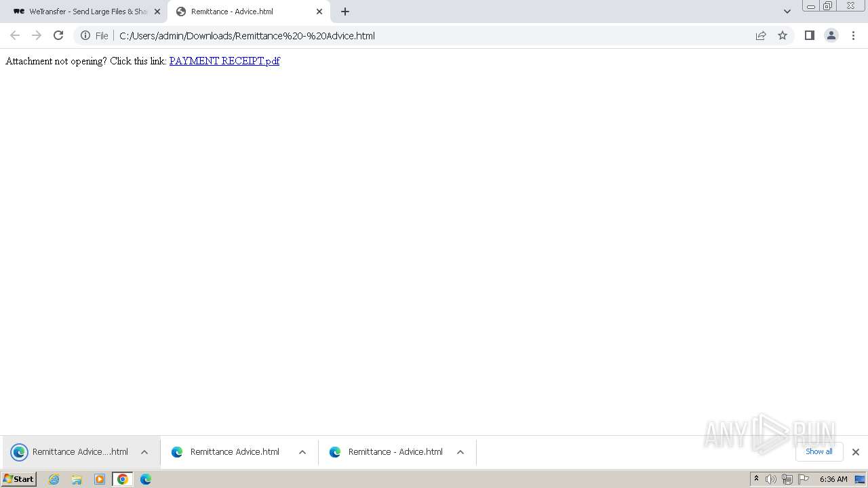Toggle the browser side panel
The image size is (868, 488).
809,36
